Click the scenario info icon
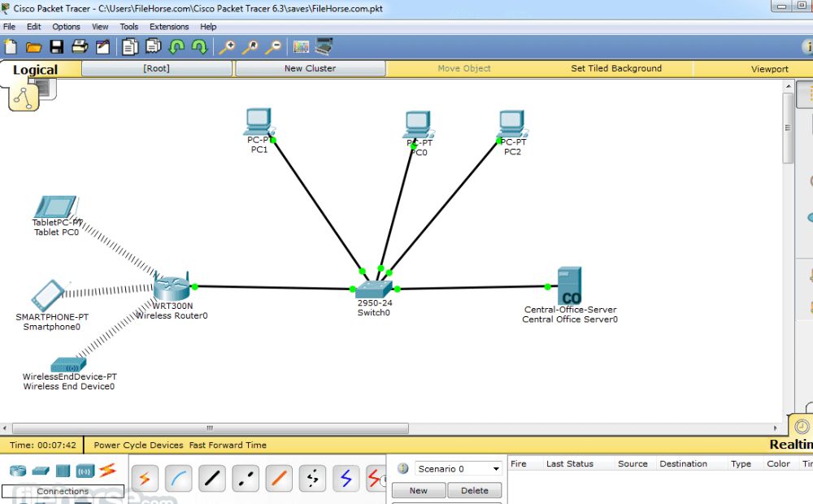813x504 pixels. tap(403, 468)
